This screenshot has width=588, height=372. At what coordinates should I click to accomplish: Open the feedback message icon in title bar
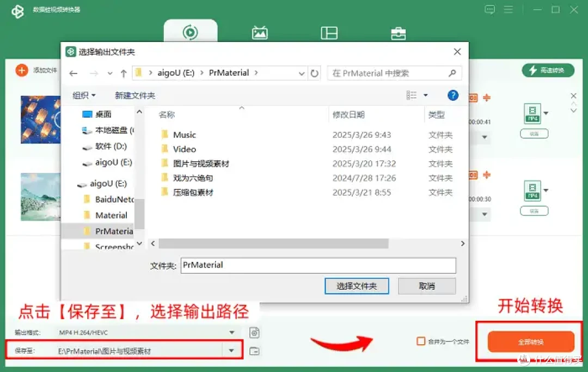[x=490, y=9]
